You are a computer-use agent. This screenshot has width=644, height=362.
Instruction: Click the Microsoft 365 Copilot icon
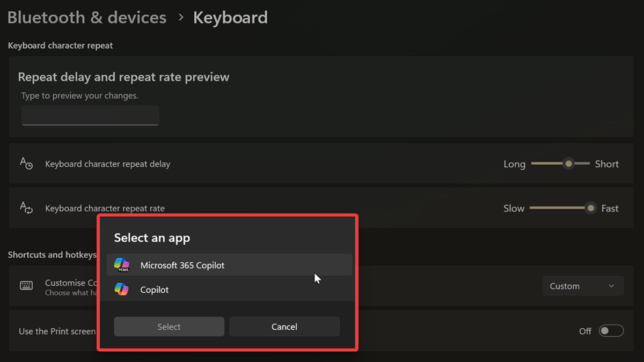(122, 265)
